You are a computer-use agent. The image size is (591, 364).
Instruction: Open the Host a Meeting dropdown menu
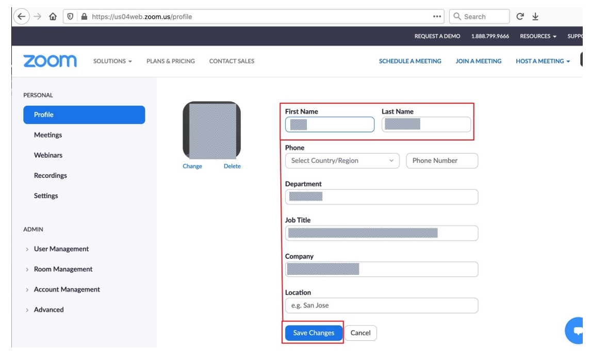(543, 61)
